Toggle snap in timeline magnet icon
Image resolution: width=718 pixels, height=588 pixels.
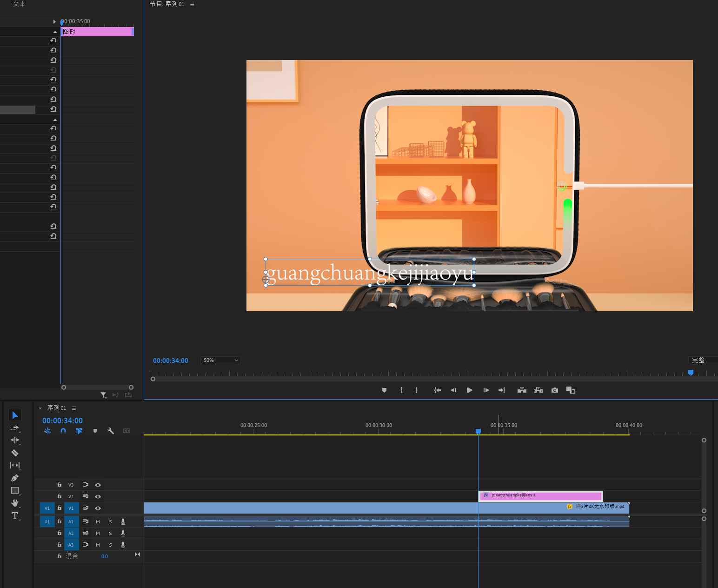63,431
